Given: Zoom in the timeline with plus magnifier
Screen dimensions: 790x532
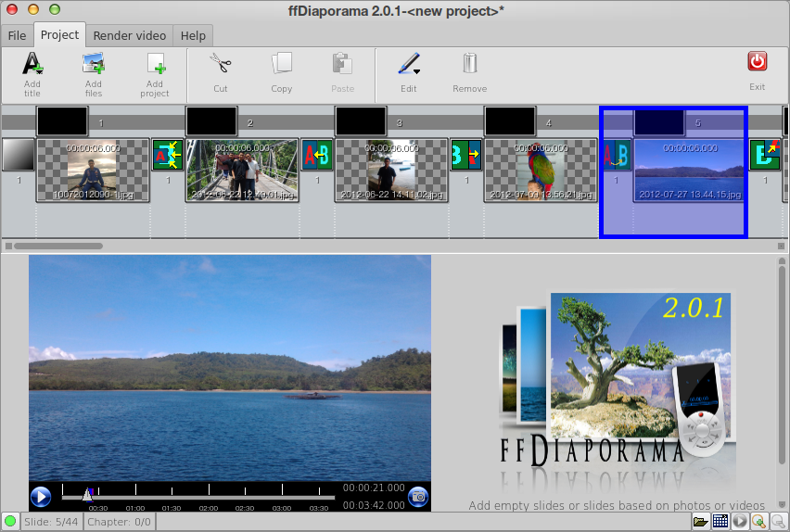Looking at the screenshot, I should coord(758,522).
